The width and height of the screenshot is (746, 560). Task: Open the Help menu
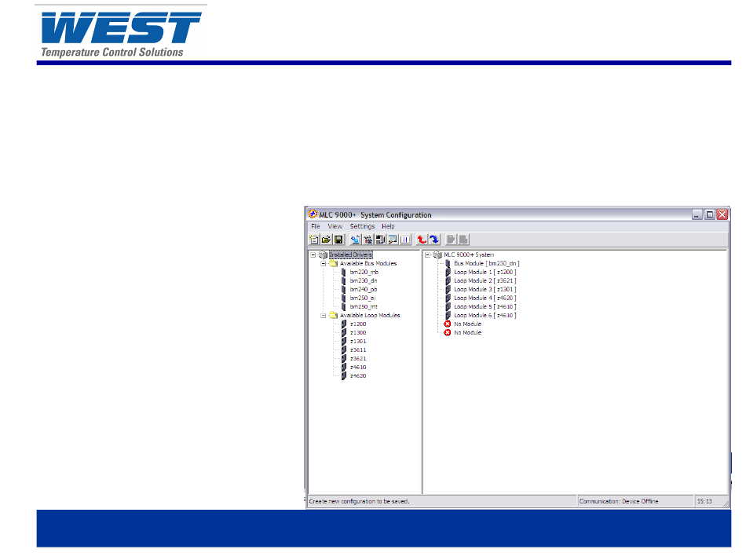(x=388, y=226)
